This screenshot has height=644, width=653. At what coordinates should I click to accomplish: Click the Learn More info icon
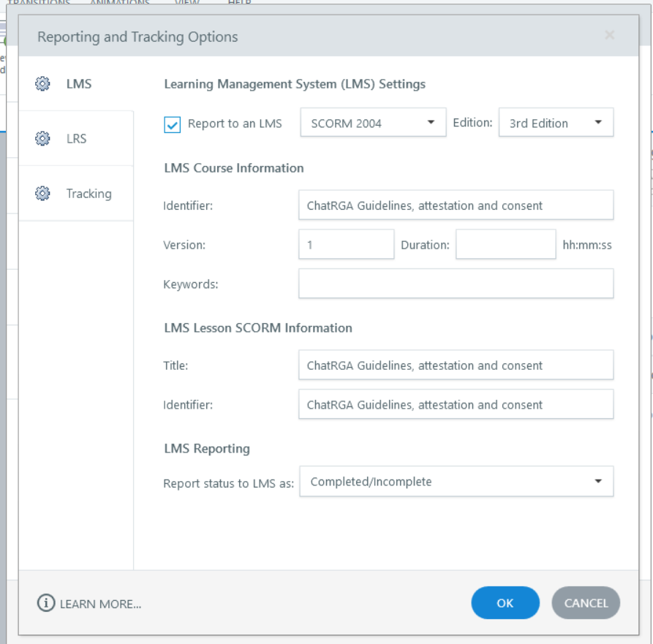(x=46, y=603)
